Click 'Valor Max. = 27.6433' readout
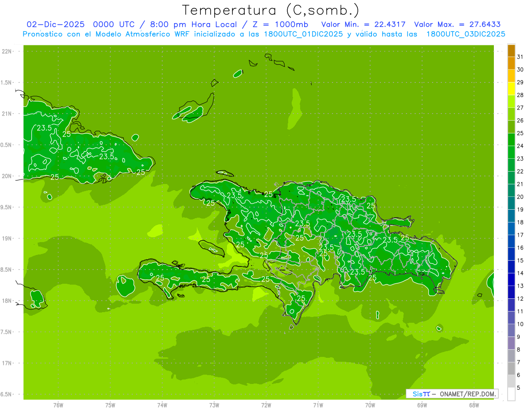The image size is (532, 411). pyautogui.click(x=458, y=24)
